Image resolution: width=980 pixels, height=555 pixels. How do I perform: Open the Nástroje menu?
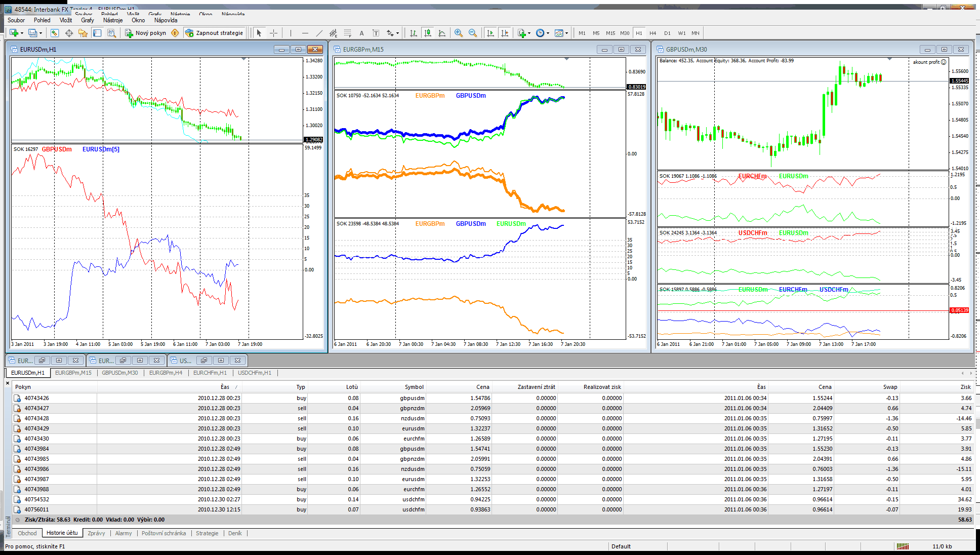[x=113, y=20]
